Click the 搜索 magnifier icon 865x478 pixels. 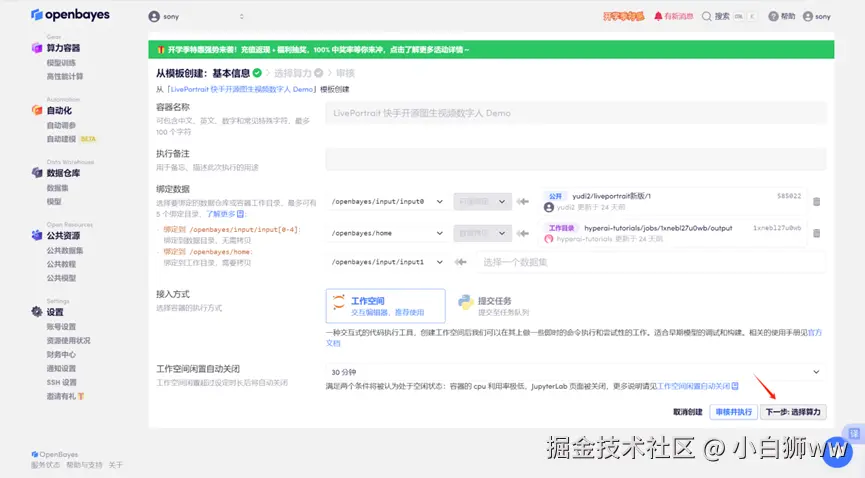click(x=706, y=17)
